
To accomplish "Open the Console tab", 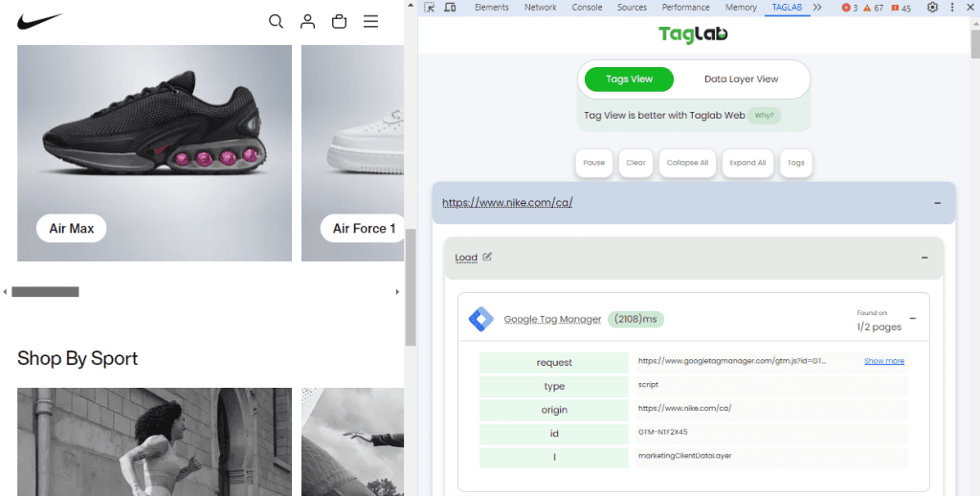I will pos(587,8).
